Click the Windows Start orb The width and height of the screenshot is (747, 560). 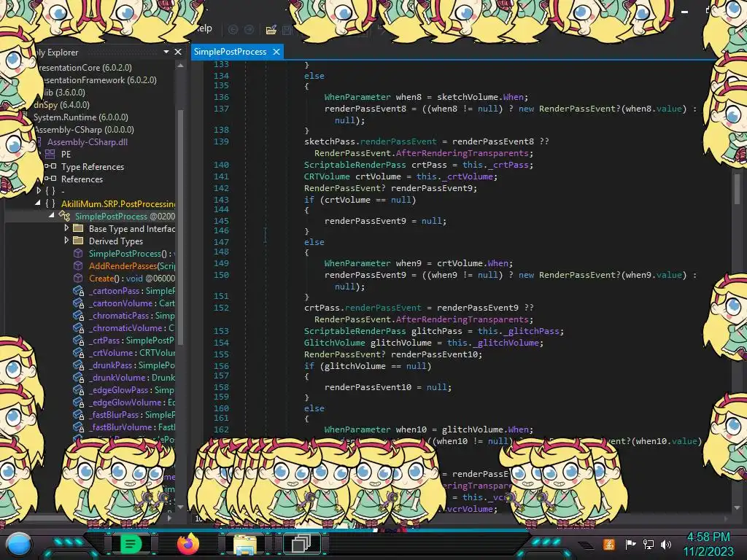tap(19, 544)
